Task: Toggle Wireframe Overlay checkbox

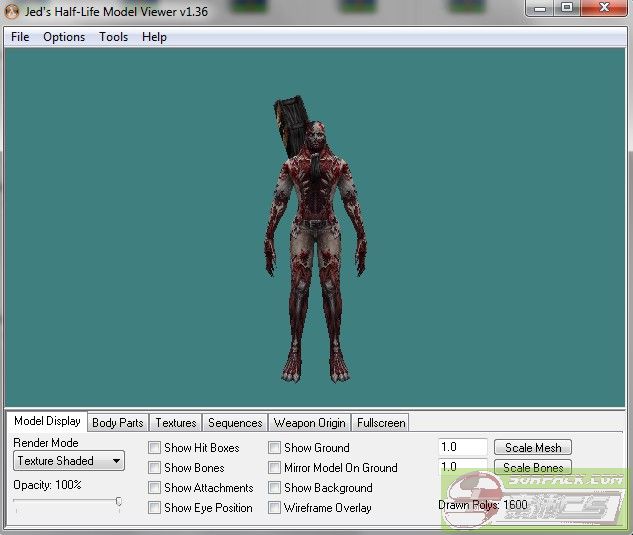Action: (x=275, y=508)
